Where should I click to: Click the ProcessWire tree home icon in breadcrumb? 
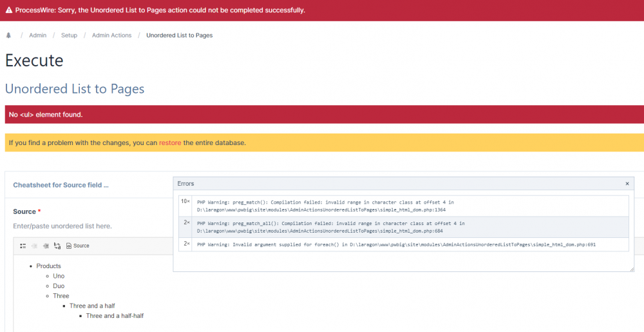click(8, 35)
